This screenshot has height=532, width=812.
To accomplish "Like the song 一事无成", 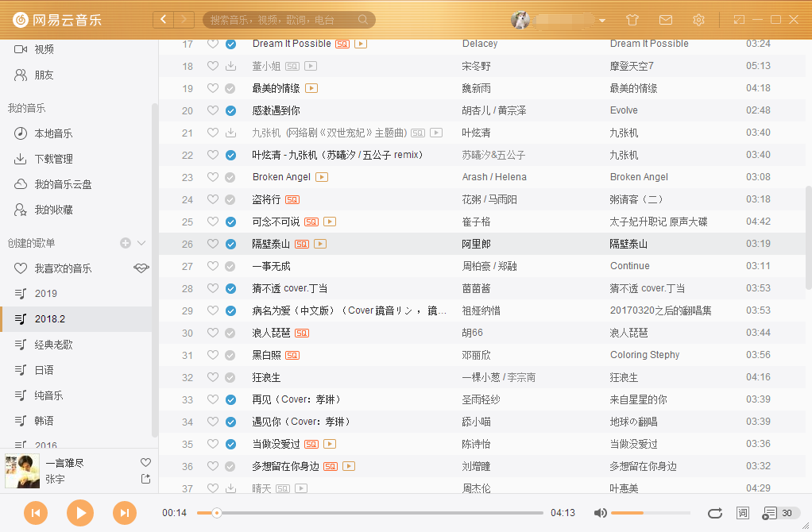I will (213, 266).
